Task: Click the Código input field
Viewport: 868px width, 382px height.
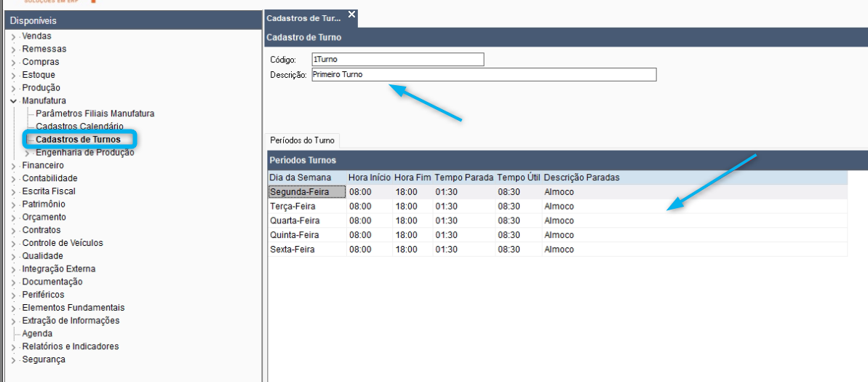Action: (x=397, y=59)
